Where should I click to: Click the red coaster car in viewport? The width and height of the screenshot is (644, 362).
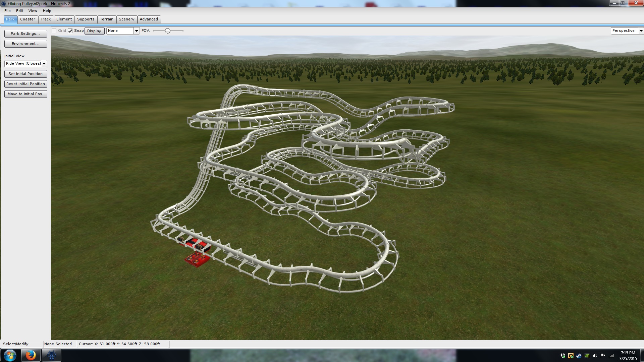[197, 259]
